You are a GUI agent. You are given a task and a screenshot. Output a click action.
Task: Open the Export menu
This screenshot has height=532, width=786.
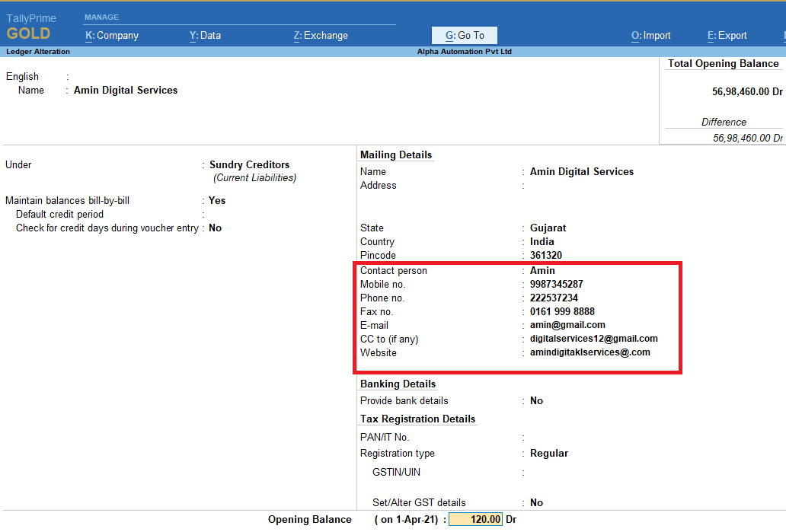point(727,35)
